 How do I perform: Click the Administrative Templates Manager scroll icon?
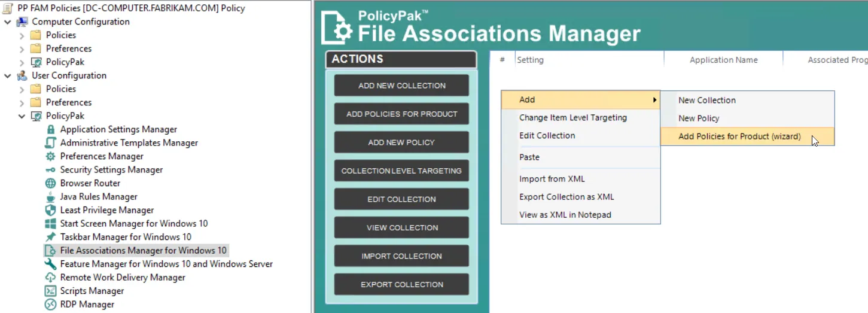[50, 143]
